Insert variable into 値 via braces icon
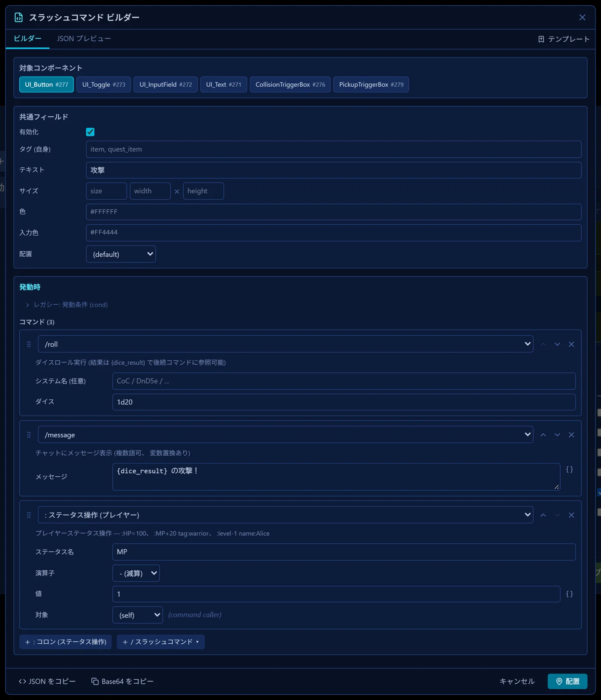The image size is (601, 700). (569, 594)
